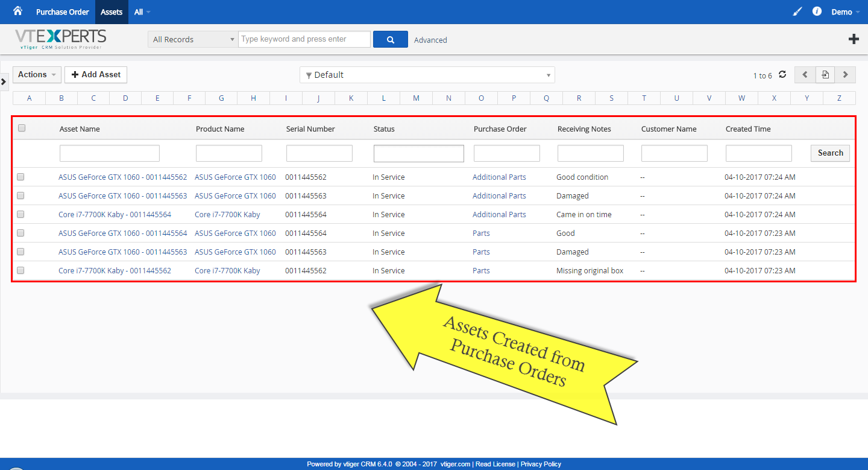Go to next page of records

[846, 75]
